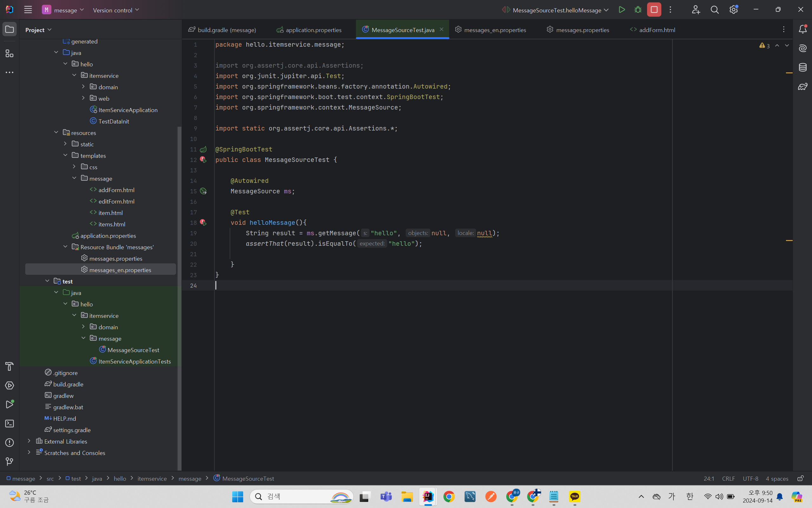Open the Project view selector dropdown
The image size is (812, 508).
pyautogui.click(x=38, y=30)
